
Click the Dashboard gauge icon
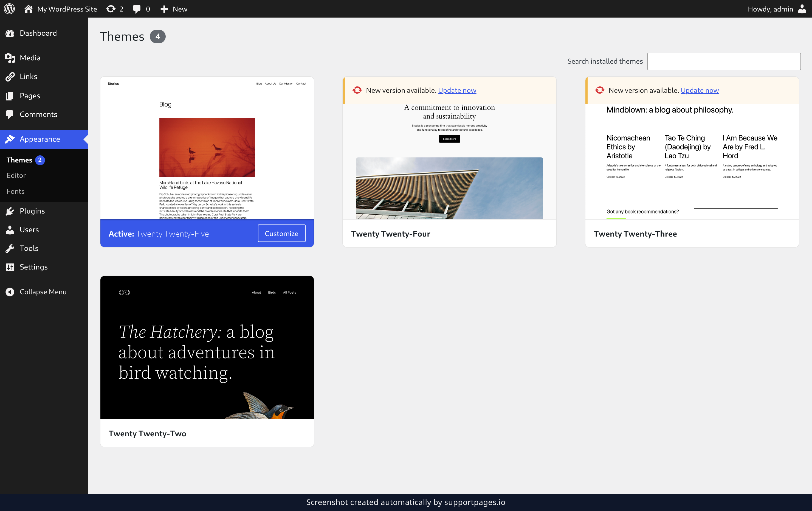[10, 33]
